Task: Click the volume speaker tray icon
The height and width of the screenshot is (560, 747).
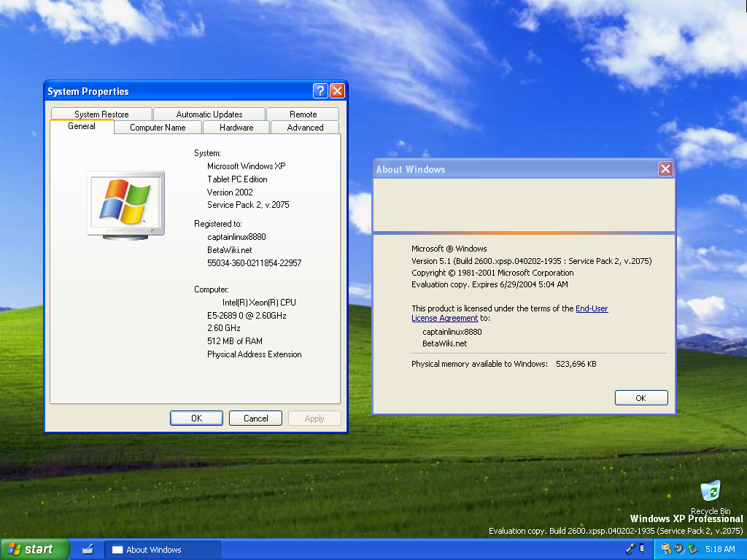Action: (678, 549)
